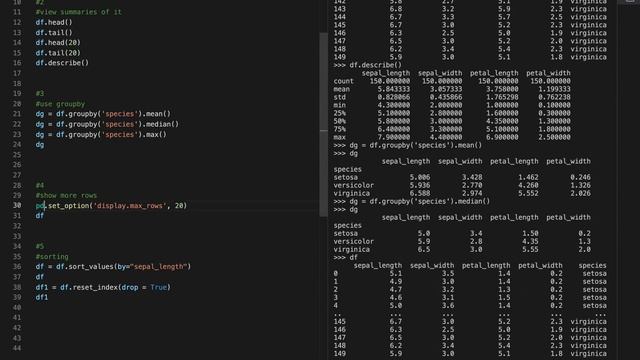Click the '#show more rows' comment
The width and height of the screenshot is (640, 360).
66,195
